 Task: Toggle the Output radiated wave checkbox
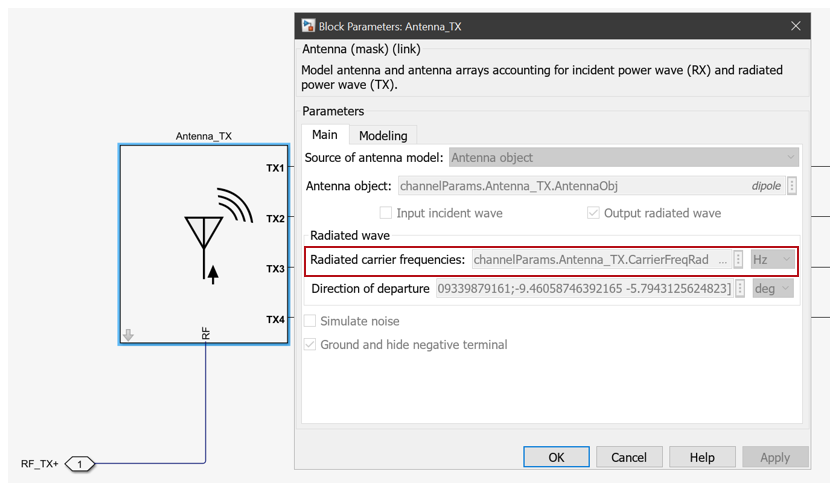593,213
